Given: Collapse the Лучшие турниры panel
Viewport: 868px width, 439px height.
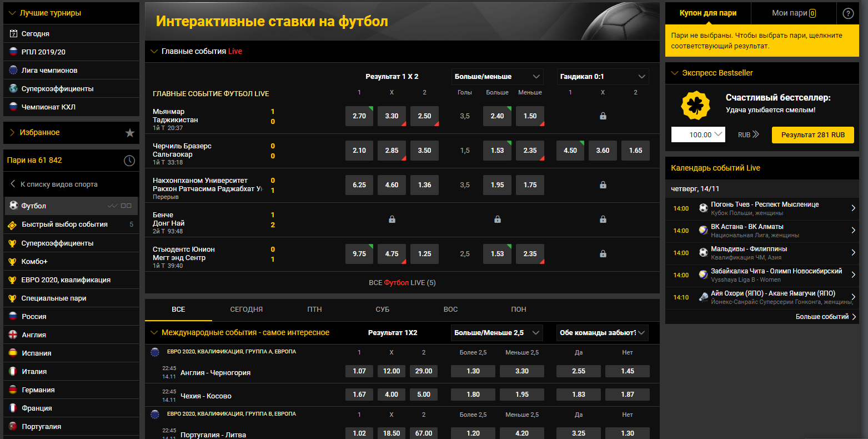Looking at the screenshot, I should coord(12,13).
